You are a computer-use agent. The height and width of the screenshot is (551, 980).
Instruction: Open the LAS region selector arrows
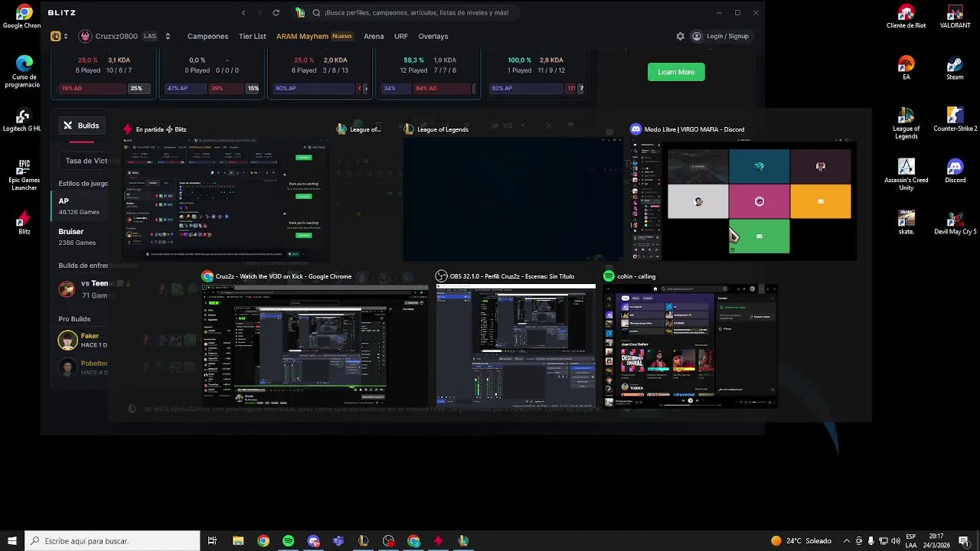click(168, 36)
